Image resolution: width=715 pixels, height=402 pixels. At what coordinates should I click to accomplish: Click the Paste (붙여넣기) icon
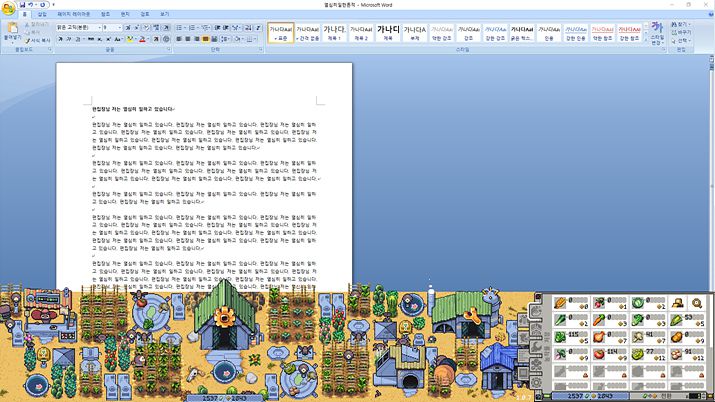11,31
